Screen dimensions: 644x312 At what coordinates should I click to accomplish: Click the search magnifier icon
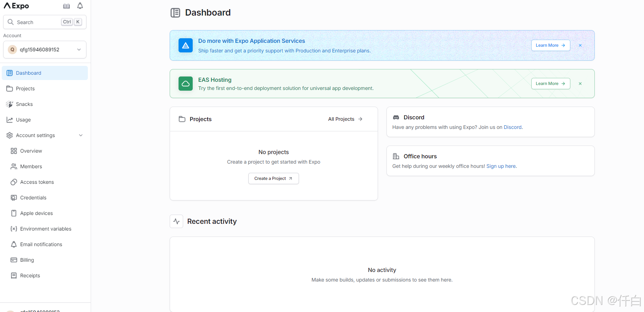pyautogui.click(x=11, y=22)
